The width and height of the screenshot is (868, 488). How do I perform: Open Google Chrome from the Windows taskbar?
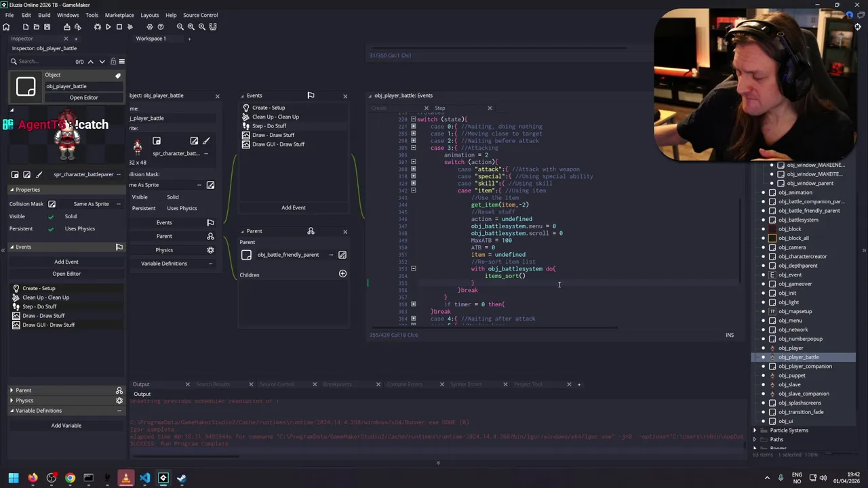point(70,478)
